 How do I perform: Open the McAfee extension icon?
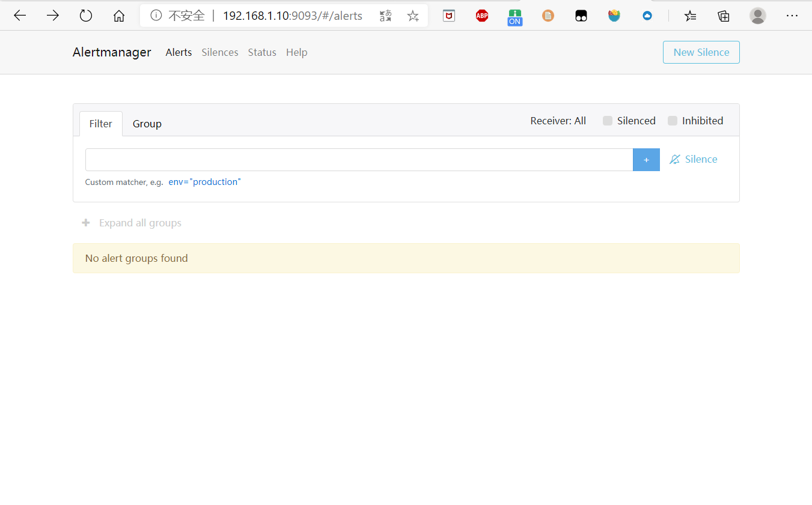click(449, 16)
